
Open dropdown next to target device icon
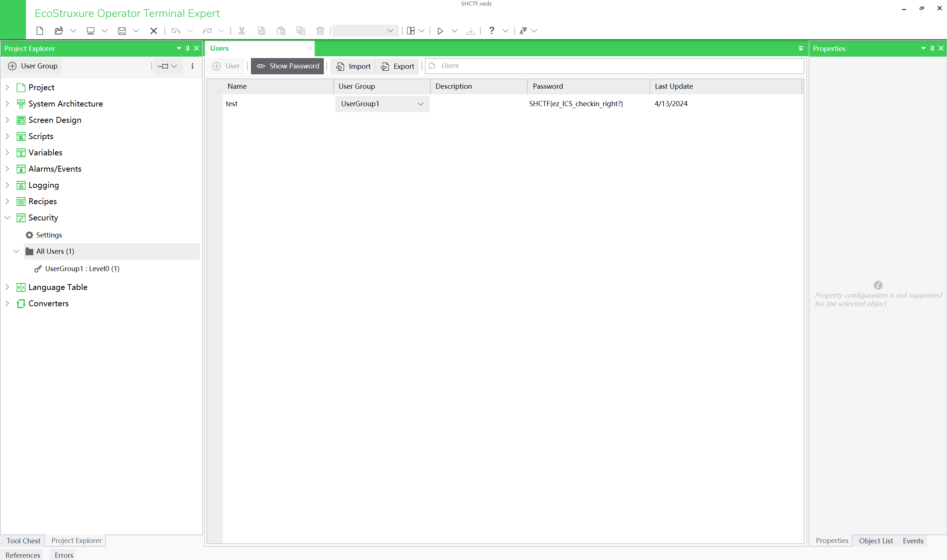point(105,31)
